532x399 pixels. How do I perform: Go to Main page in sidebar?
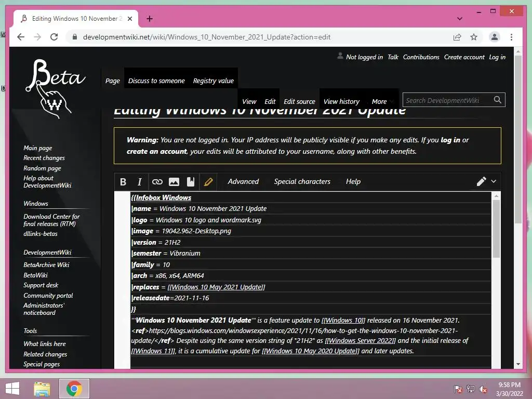[x=37, y=148]
